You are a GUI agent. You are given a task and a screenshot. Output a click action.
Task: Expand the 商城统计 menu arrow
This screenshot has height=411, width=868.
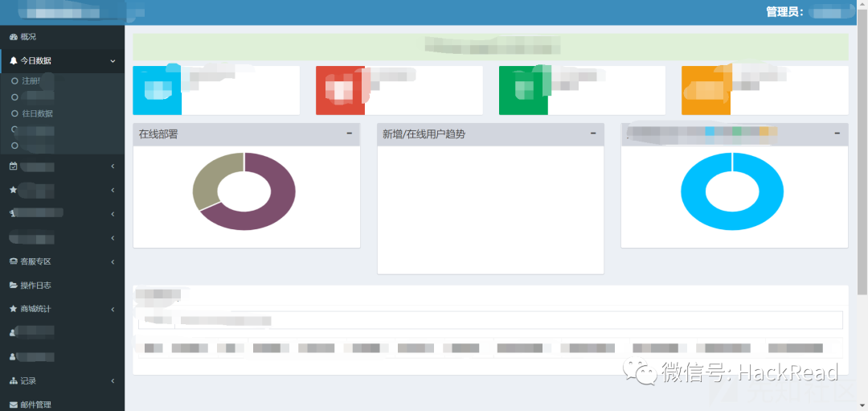pos(113,310)
